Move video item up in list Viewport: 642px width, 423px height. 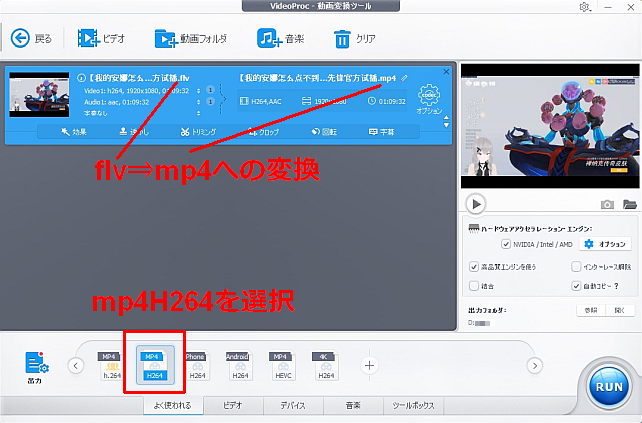coord(446,118)
